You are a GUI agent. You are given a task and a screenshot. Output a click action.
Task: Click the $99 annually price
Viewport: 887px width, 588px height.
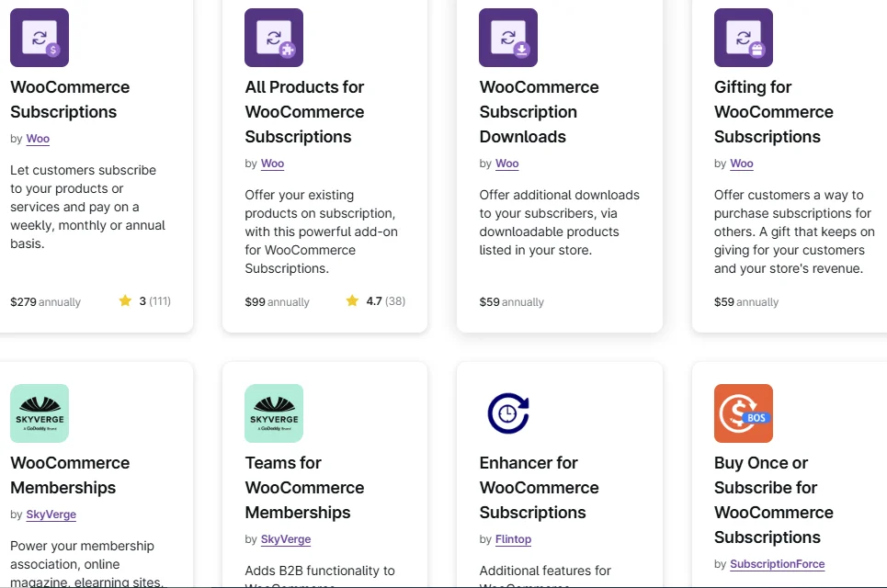278,302
